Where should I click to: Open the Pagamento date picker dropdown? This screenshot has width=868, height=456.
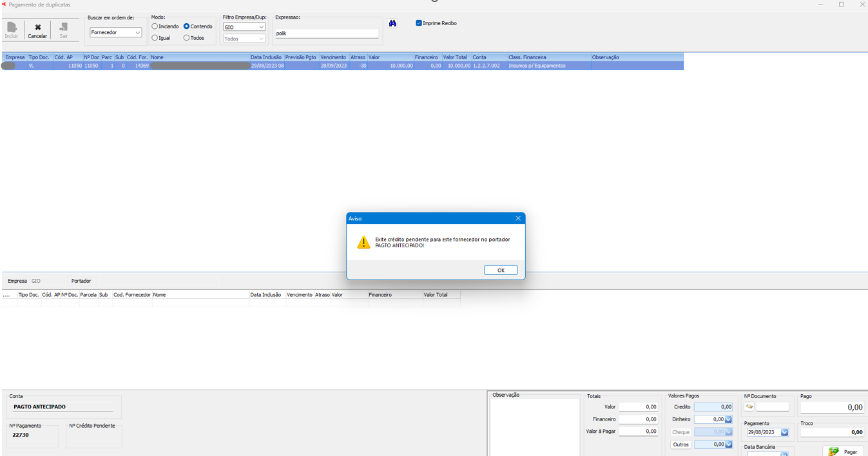tap(784, 432)
